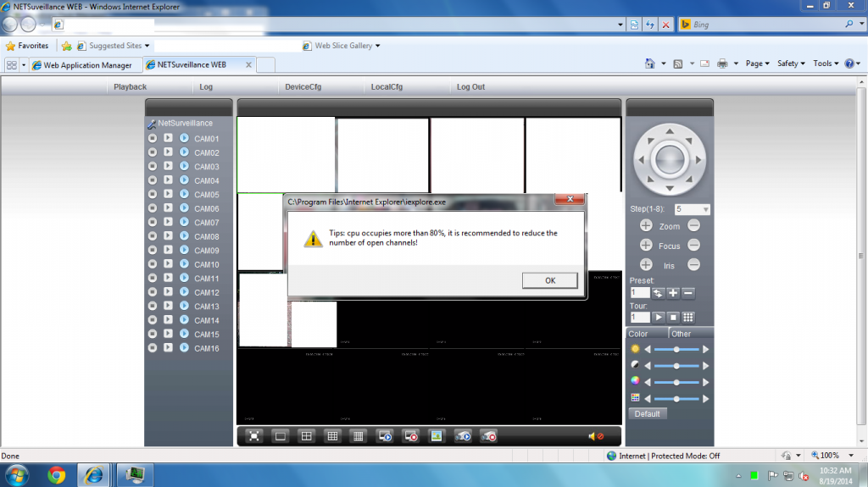Open the Step(1-8) dropdown
868x487 pixels.
pos(693,209)
